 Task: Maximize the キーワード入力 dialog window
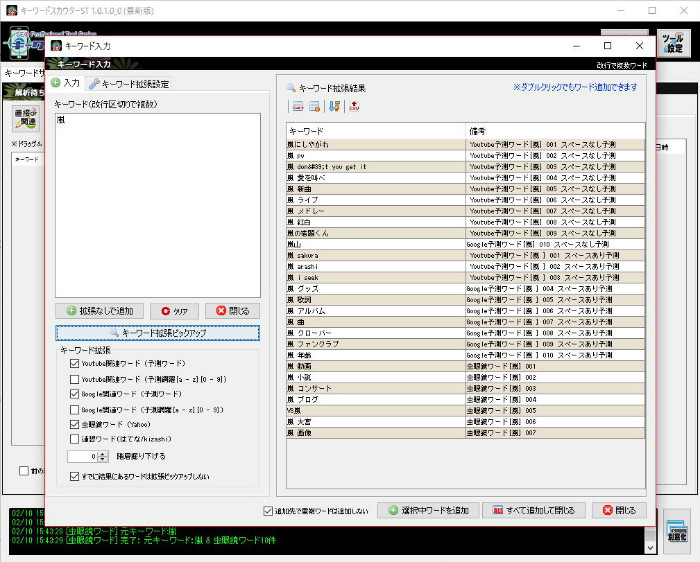pyautogui.click(x=608, y=46)
